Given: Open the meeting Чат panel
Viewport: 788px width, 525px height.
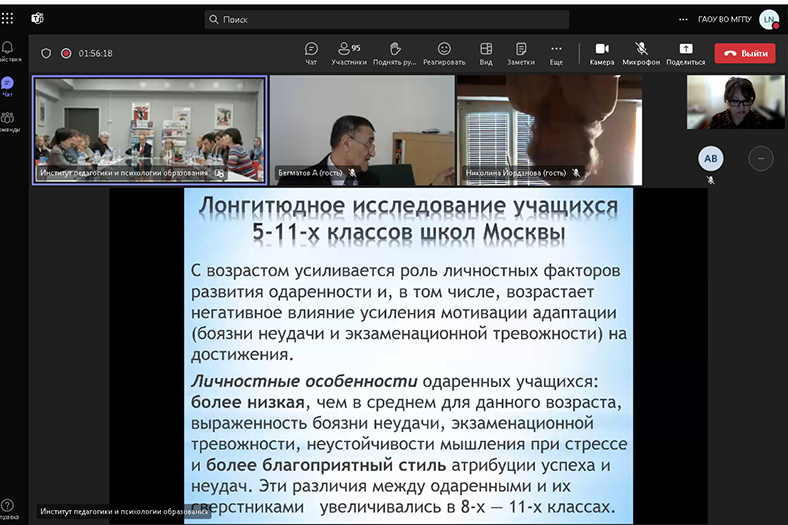Looking at the screenshot, I should coord(311,53).
